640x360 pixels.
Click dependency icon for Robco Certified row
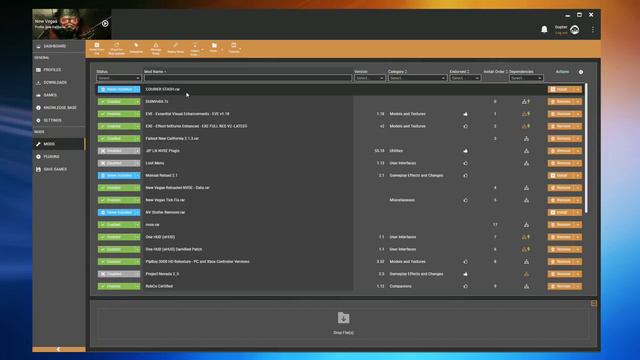pos(526,286)
